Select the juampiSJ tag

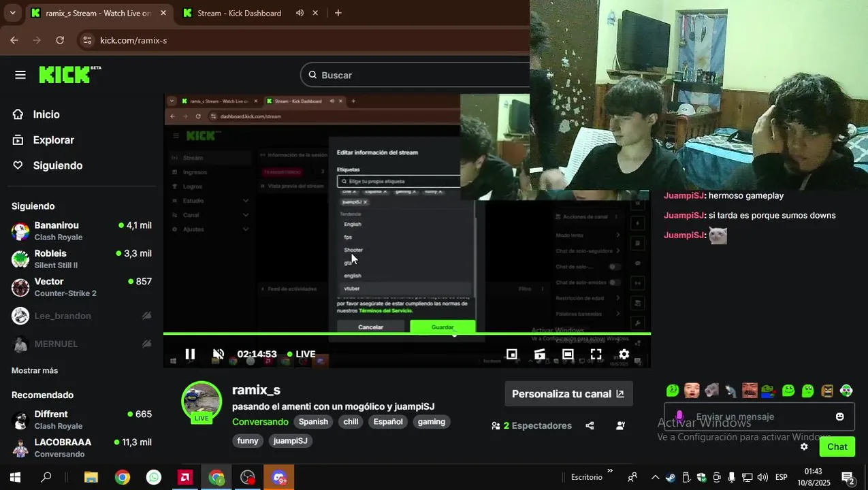pyautogui.click(x=290, y=441)
